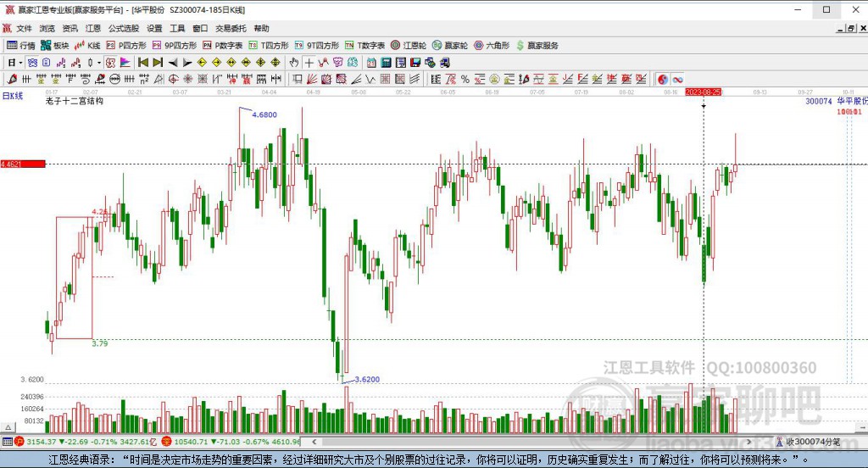This screenshot has height=468, width=868.
Task: Open the 赢家轮 wheel tool
Action: pyautogui.click(x=450, y=46)
